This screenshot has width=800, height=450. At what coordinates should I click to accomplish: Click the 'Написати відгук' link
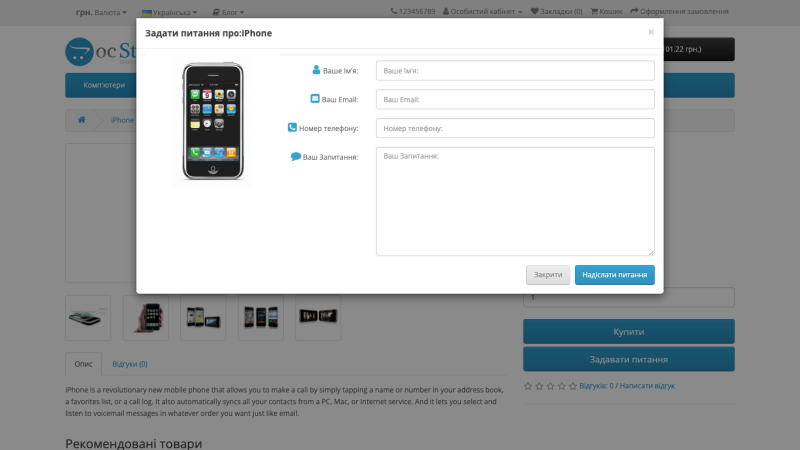(x=647, y=386)
